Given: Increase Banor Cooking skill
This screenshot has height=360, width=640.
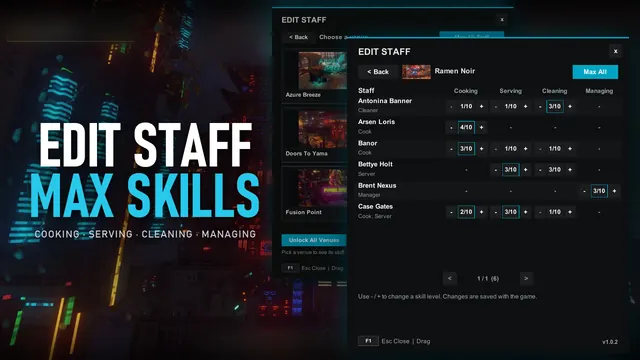Looking at the screenshot, I should click(481, 149).
